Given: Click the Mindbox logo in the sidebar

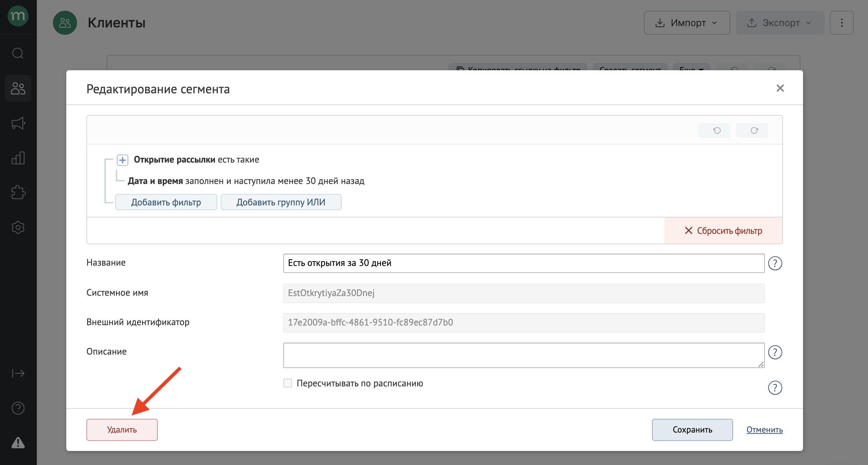Looking at the screenshot, I should click(x=18, y=15).
